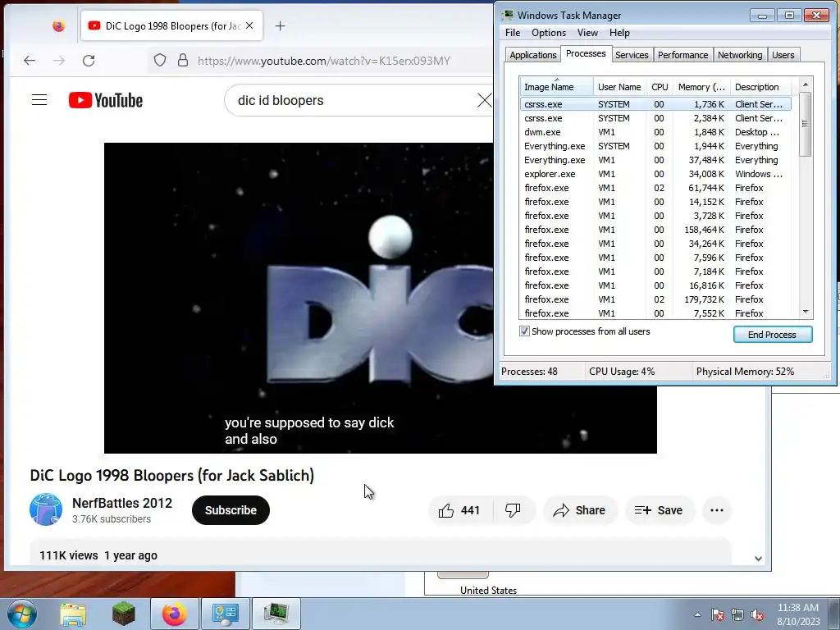Select the Task Manager taskbar icon

tap(276, 614)
